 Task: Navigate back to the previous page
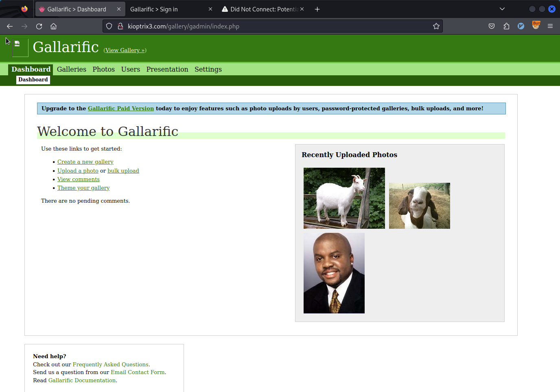[9, 26]
